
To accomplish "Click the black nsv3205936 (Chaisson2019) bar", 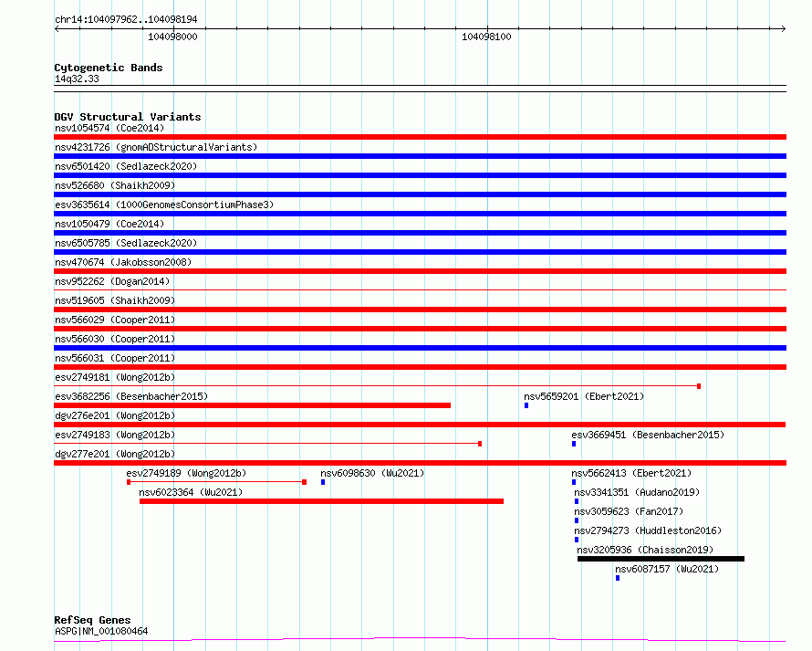I will pos(661,559).
